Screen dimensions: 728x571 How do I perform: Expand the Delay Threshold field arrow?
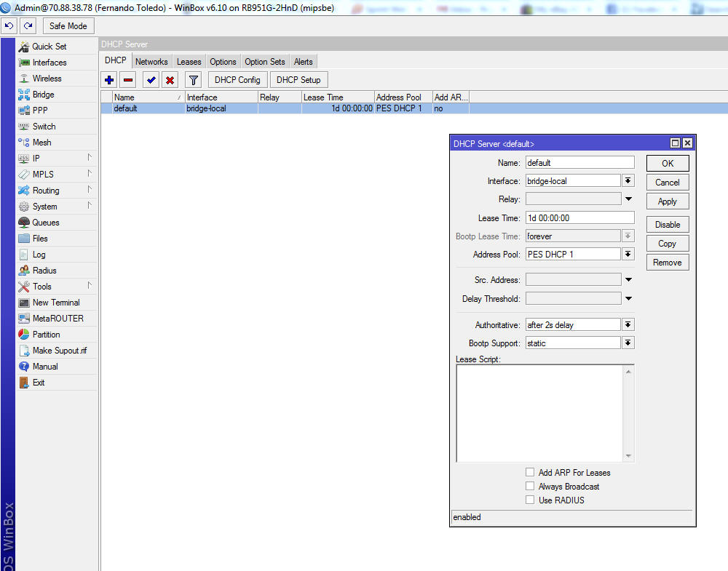[629, 299]
